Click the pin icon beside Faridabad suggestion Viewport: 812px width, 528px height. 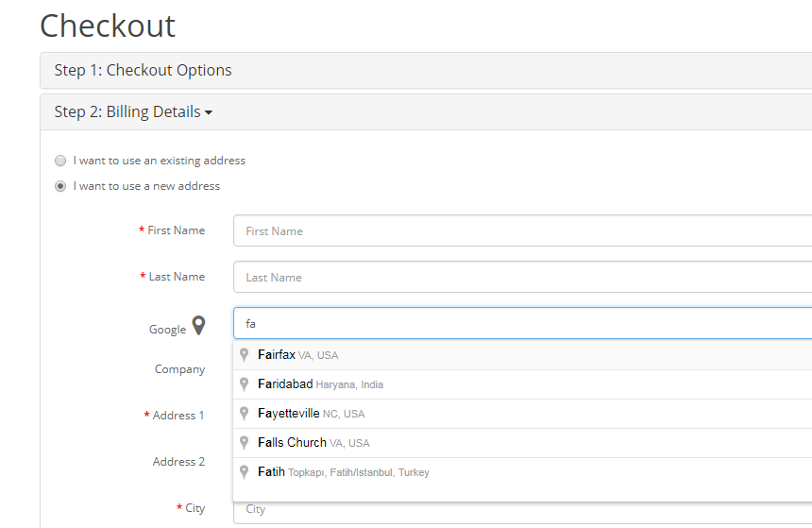tap(244, 384)
